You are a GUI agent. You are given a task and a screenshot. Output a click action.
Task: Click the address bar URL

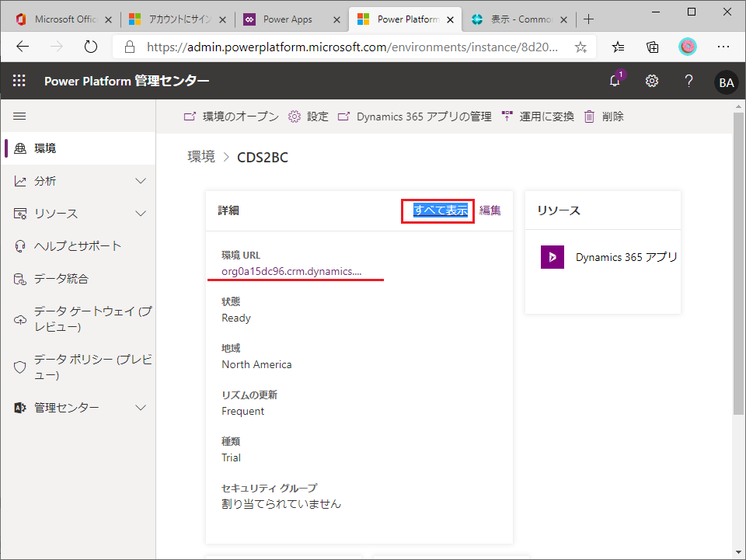coord(352,47)
